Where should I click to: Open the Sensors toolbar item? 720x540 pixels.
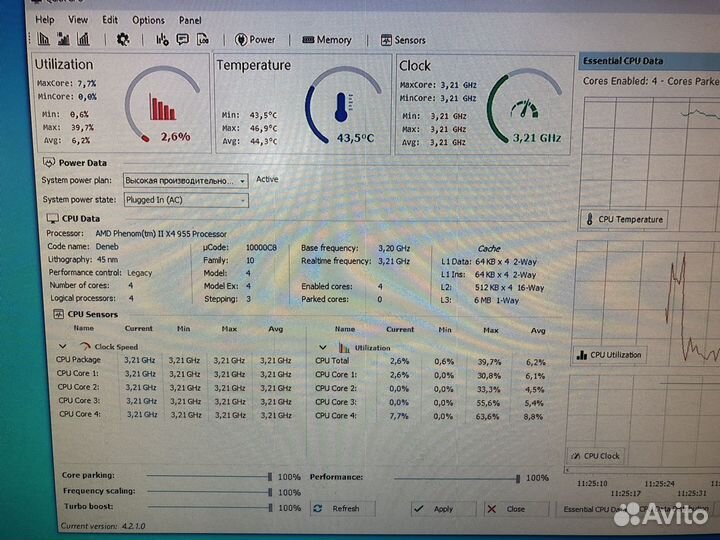click(403, 40)
